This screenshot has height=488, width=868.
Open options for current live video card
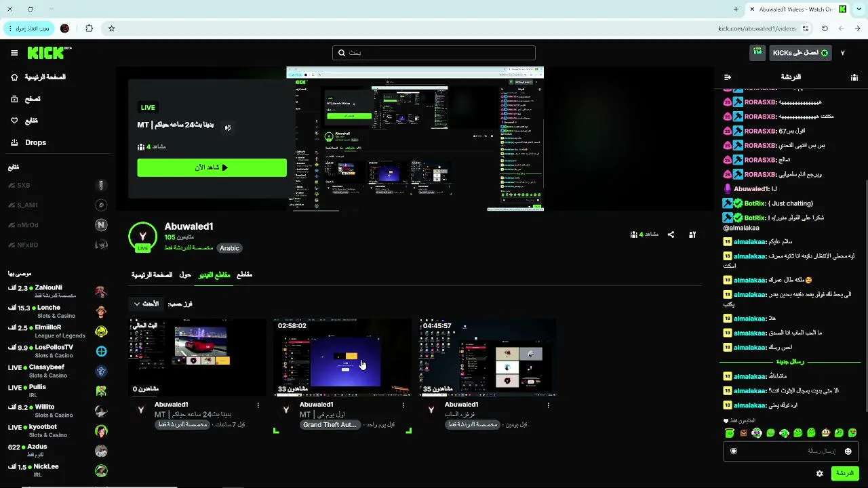[258, 405]
